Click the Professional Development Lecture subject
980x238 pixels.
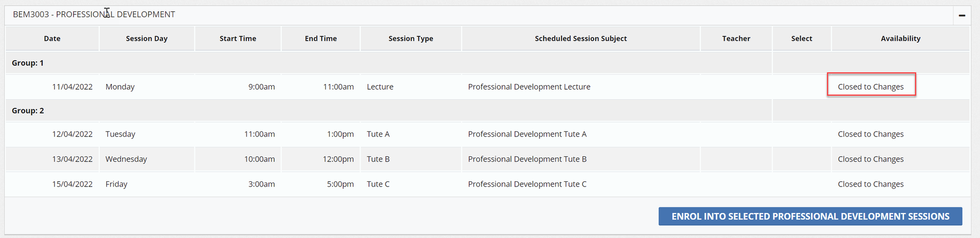pos(529,87)
